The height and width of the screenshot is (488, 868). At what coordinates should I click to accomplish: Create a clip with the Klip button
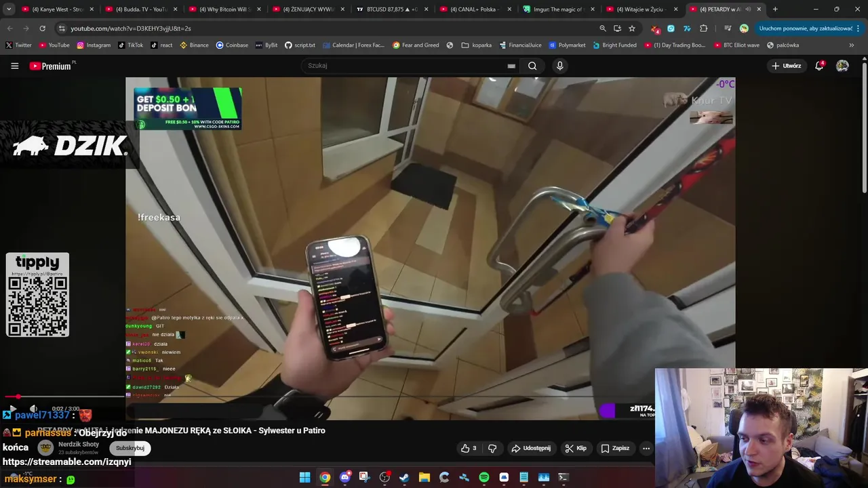pos(576,448)
